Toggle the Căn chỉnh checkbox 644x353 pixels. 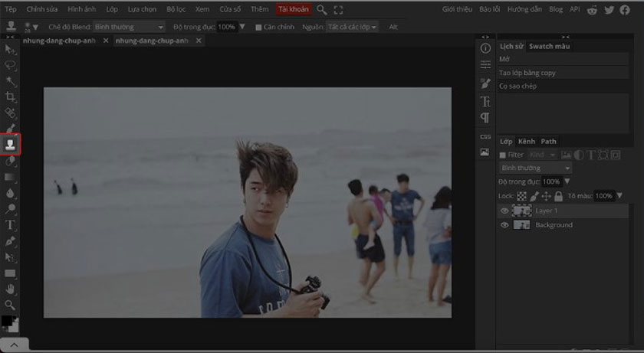pos(258,28)
